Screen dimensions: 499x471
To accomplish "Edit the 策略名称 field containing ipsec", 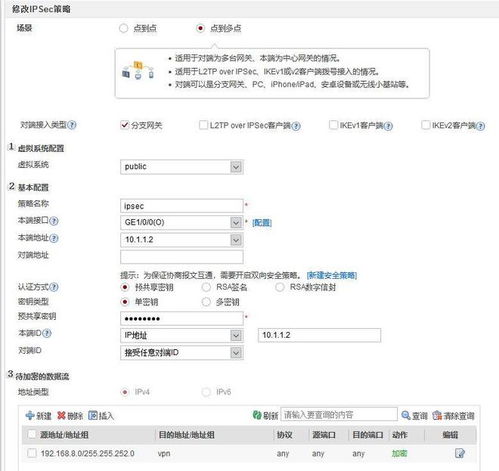I will 182,206.
